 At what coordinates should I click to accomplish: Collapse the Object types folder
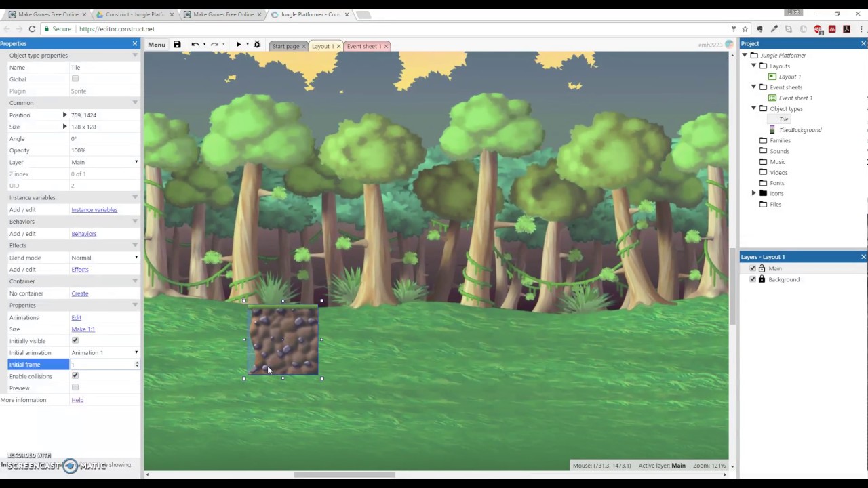point(753,108)
